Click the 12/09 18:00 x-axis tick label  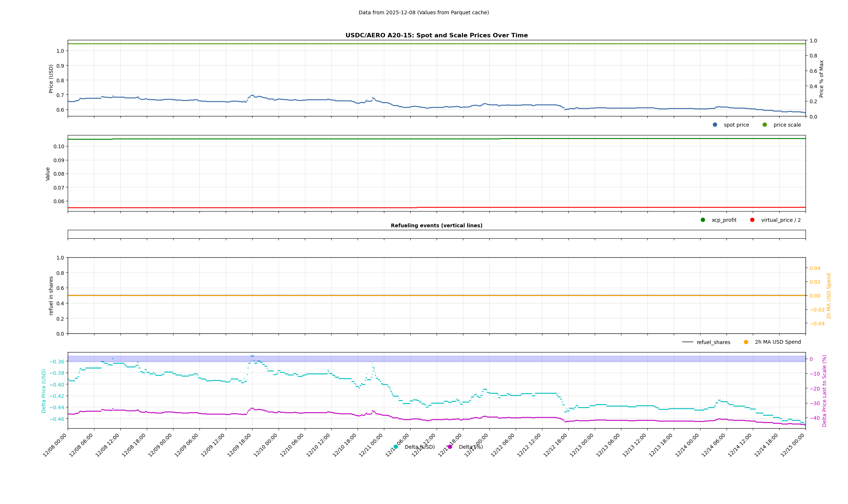[x=239, y=445]
